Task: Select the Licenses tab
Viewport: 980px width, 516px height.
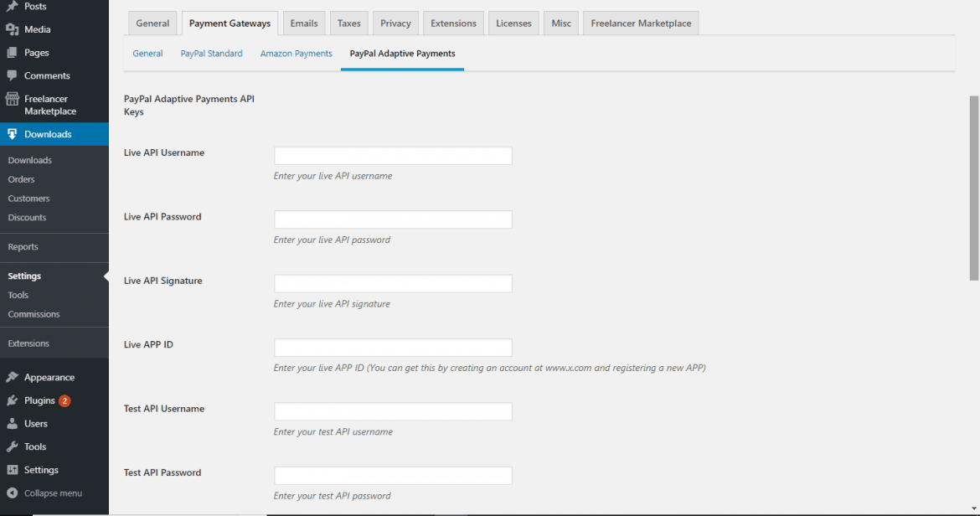Action: click(x=513, y=23)
